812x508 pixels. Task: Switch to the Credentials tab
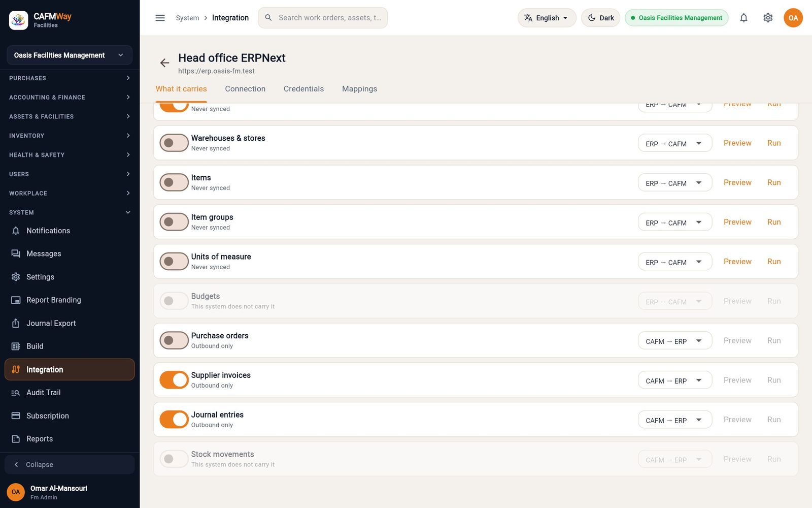pos(303,89)
